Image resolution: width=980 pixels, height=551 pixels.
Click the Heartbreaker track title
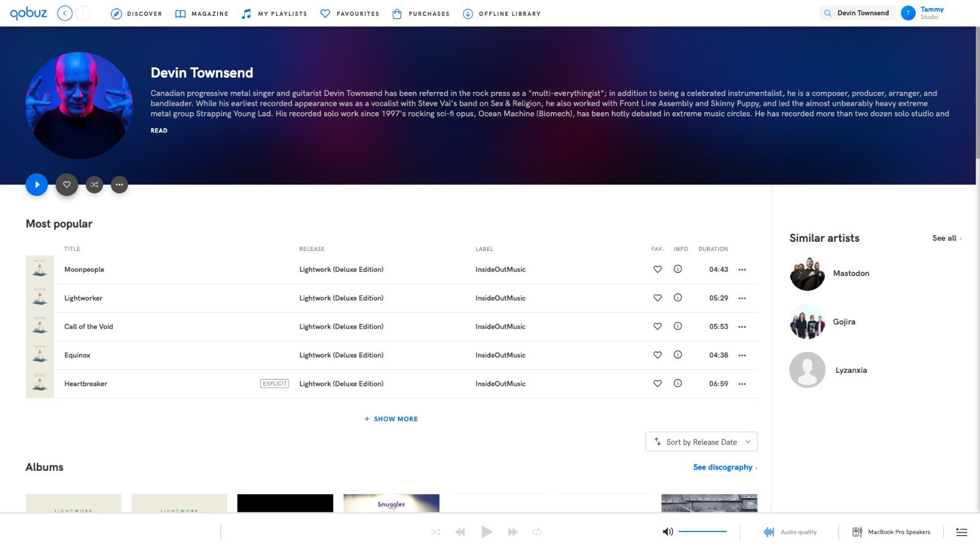click(86, 384)
